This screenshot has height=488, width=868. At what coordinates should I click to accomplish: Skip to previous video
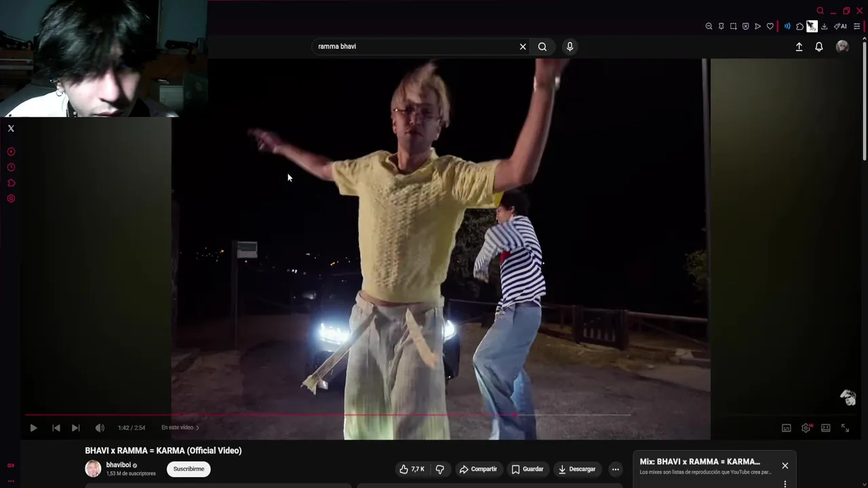(x=56, y=428)
